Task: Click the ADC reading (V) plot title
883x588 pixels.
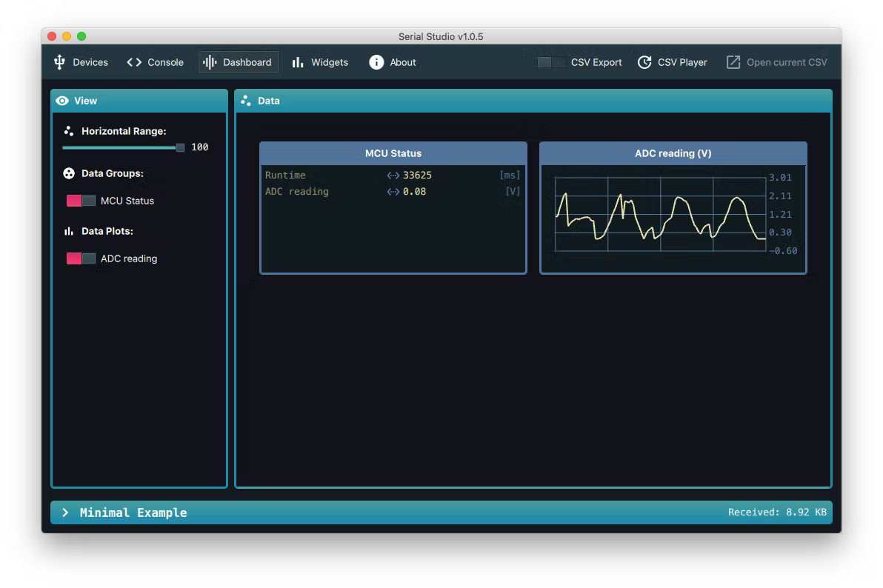Action: [x=673, y=153]
